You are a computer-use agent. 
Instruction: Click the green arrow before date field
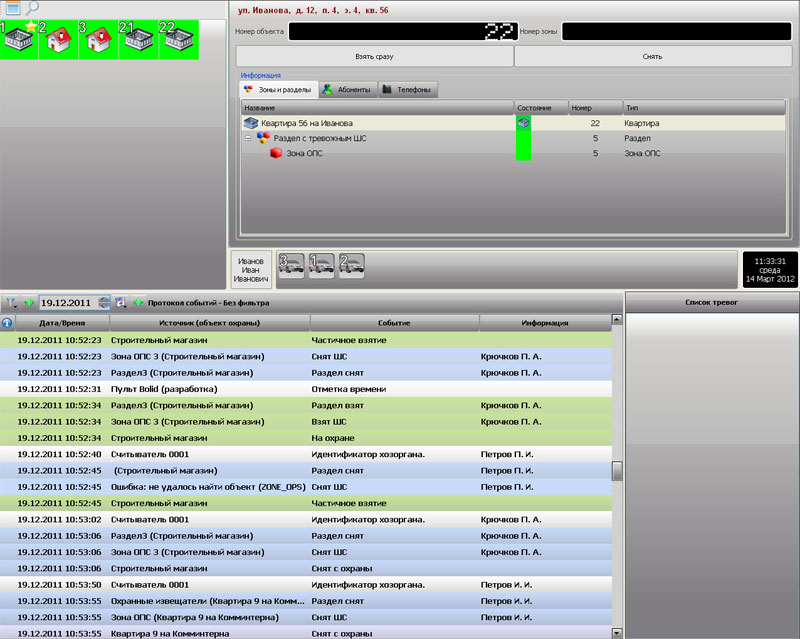pyautogui.click(x=29, y=302)
